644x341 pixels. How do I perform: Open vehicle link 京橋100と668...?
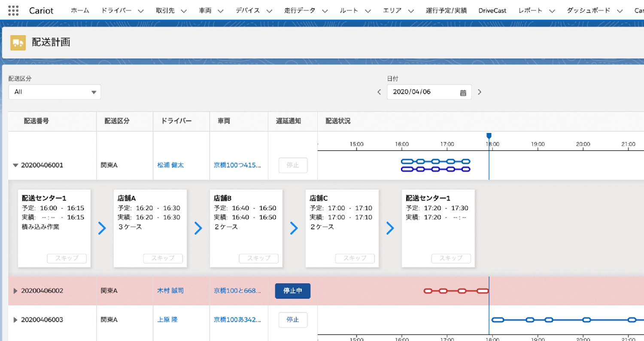237,291
